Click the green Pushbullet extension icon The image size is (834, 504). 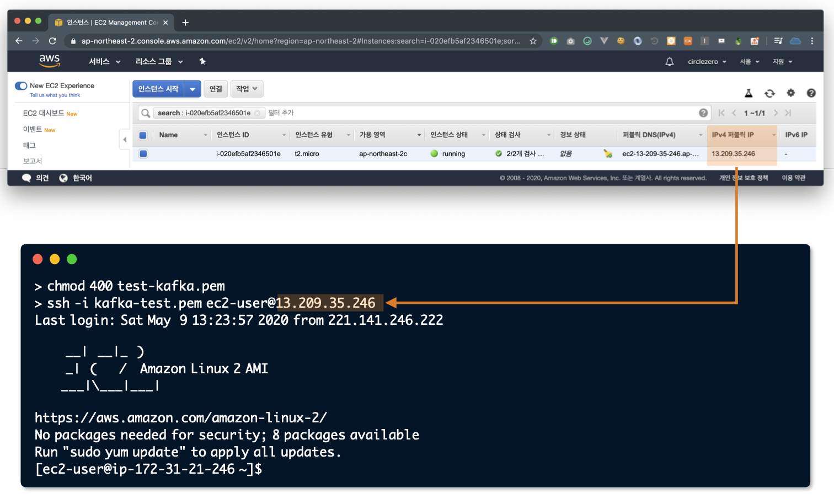554,41
